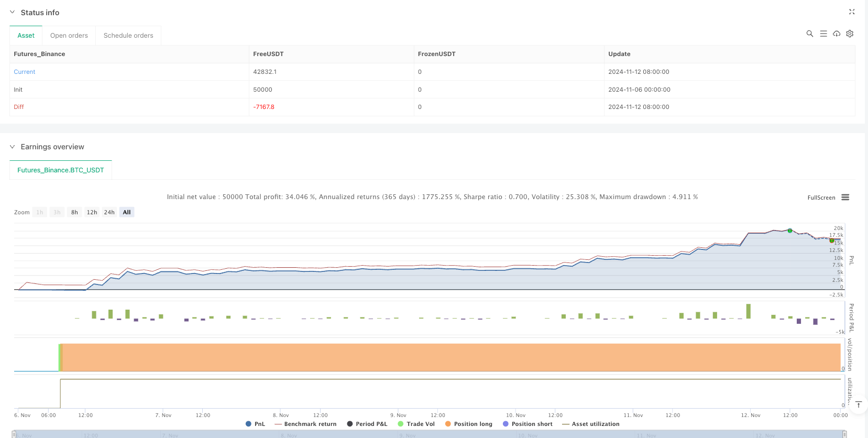Select the 24h zoom button
Viewport: 868px width, 438px height.
(x=109, y=212)
